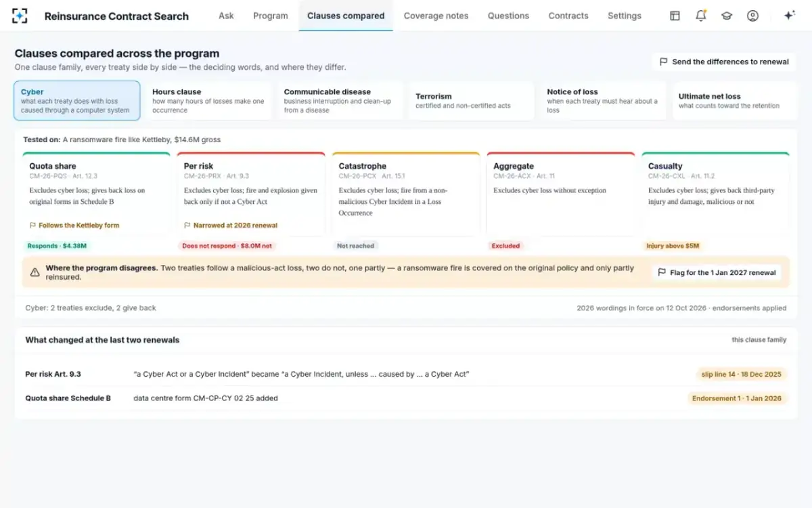
Task: Open the Catastrophe treaty card
Action: [406, 194]
